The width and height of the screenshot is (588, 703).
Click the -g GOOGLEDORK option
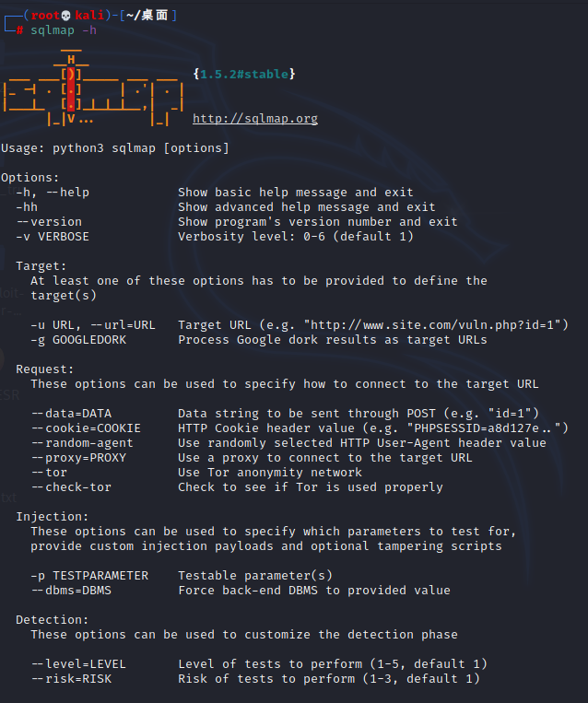pos(78,339)
